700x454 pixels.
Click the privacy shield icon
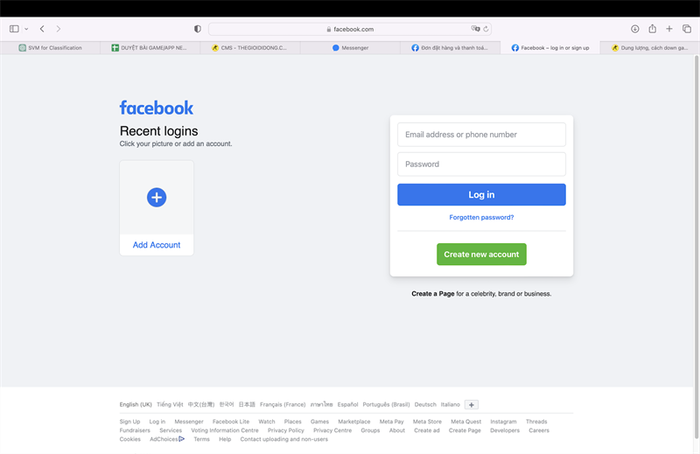[x=197, y=29]
